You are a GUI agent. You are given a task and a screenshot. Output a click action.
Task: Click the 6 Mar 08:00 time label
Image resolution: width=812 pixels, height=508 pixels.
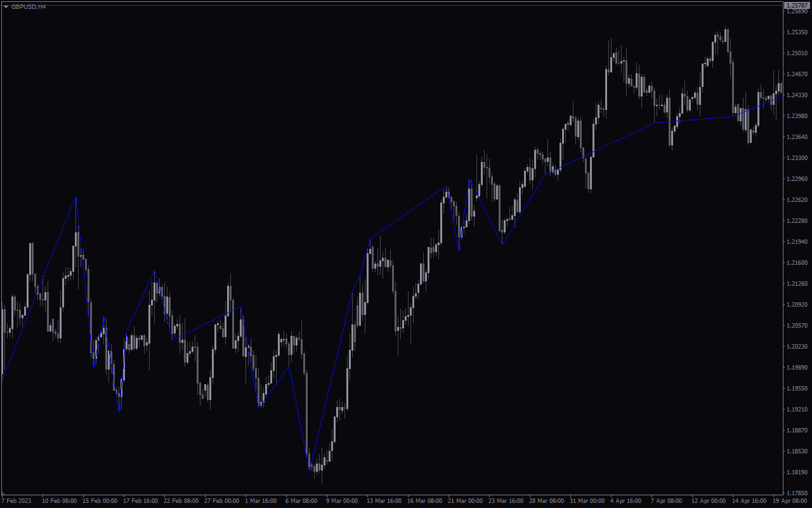click(301, 500)
